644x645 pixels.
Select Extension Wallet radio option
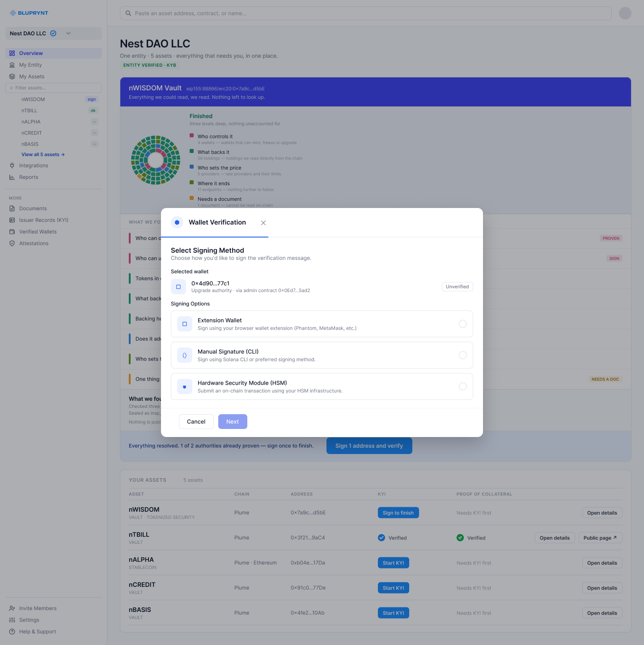click(463, 324)
